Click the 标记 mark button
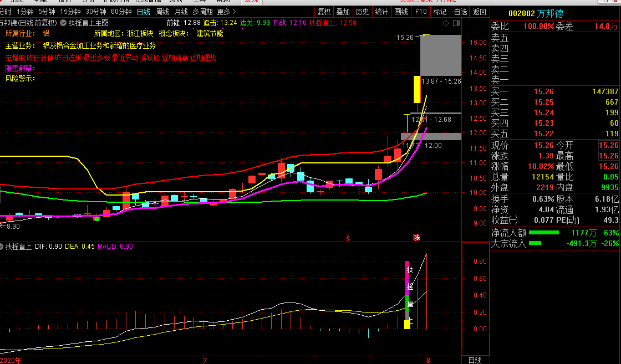Screen dimensions: 621x364 point(439,12)
